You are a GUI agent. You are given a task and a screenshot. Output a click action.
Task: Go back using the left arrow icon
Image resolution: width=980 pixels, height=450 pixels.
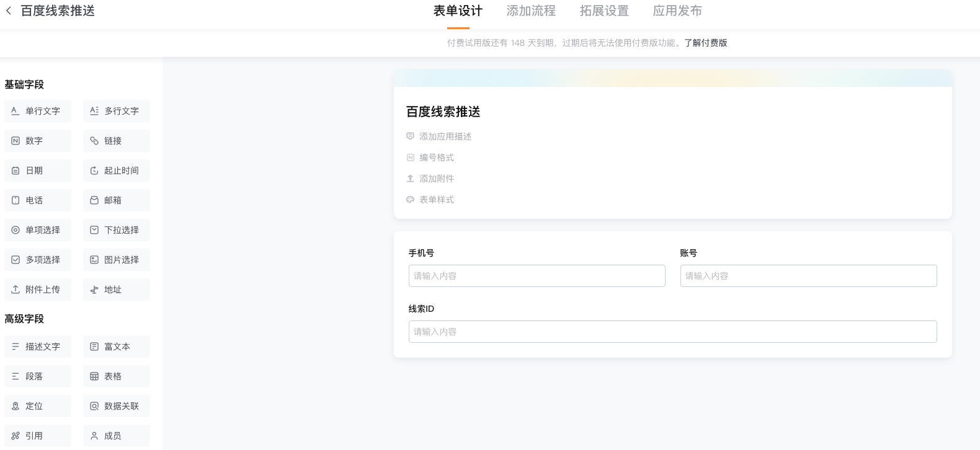(9, 11)
